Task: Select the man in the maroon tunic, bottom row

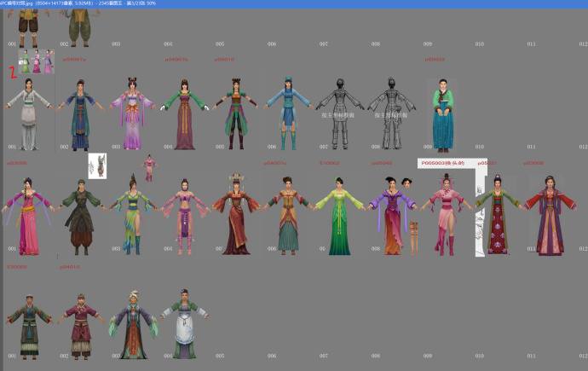Action: (x=80, y=325)
